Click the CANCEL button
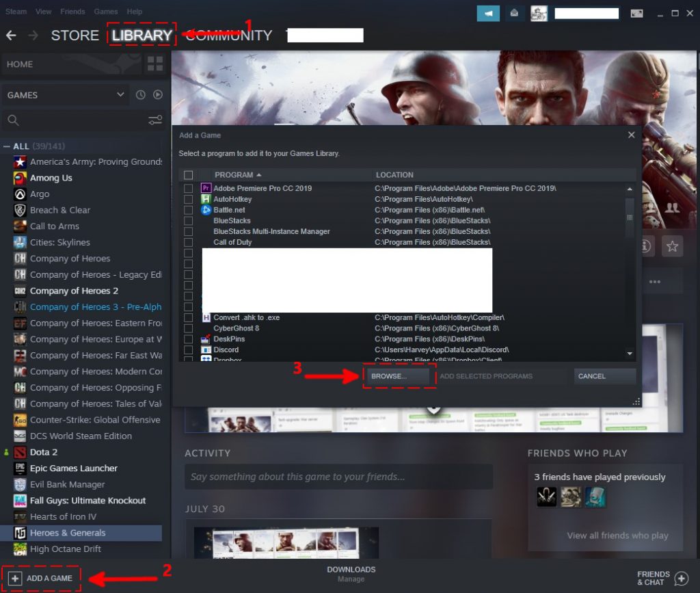The width and height of the screenshot is (700, 593). pyautogui.click(x=604, y=376)
